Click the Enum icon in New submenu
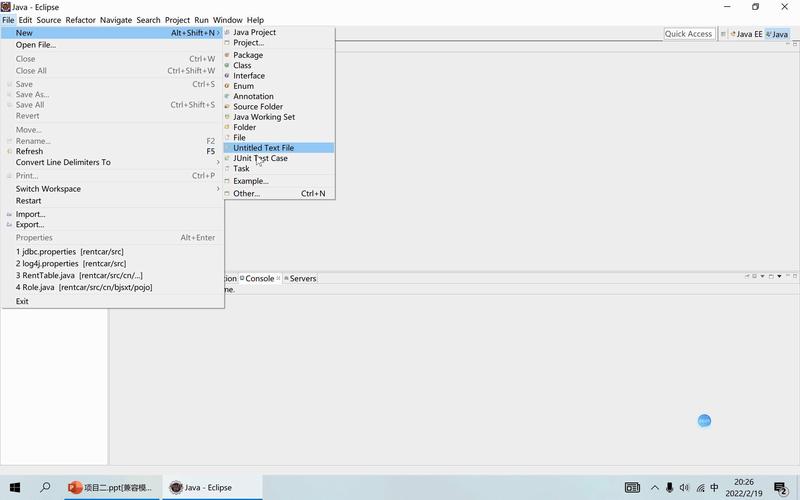Screen dimensions: 800x500 point(227,86)
